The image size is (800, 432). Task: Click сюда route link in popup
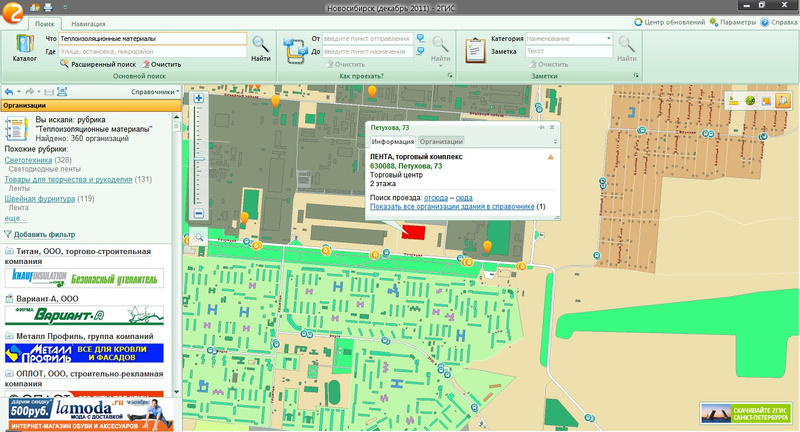tap(464, 198)
